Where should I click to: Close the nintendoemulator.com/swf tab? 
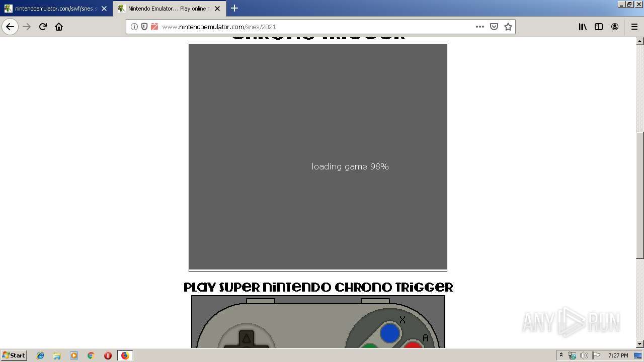(x=104, y=9)
